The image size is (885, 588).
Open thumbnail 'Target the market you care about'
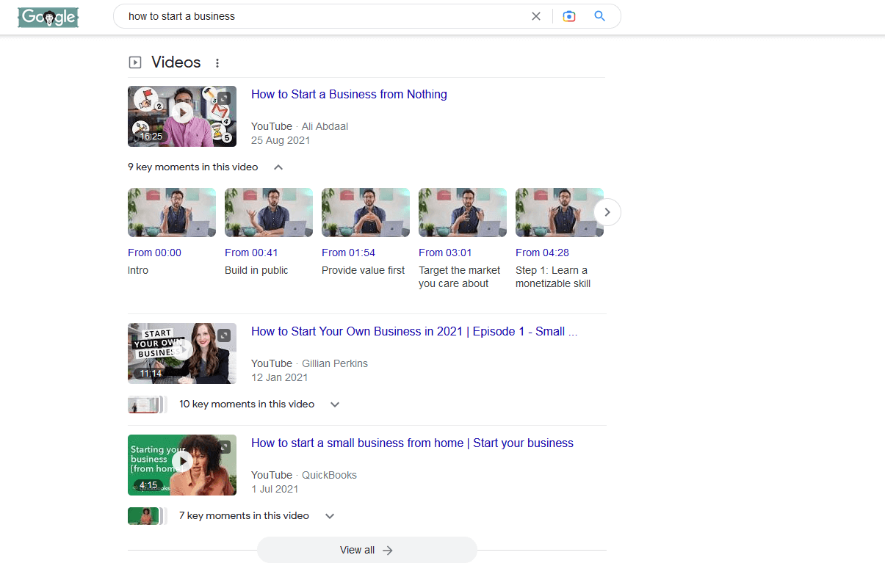(463, 212)
